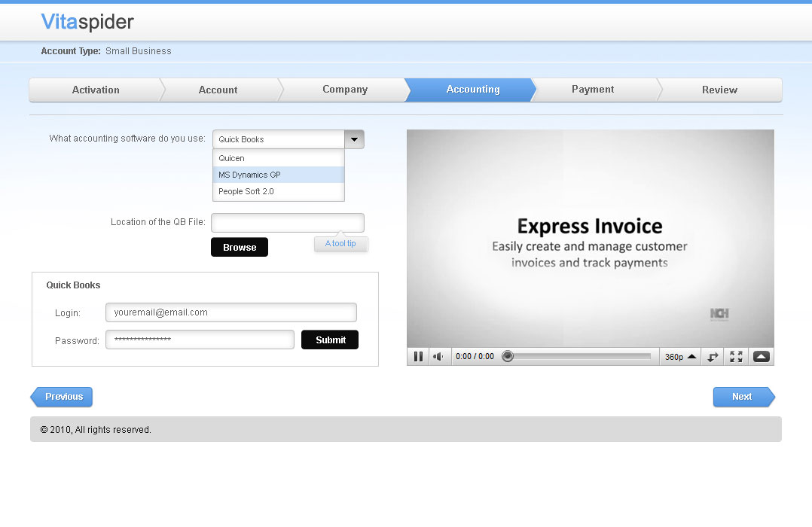Open accounting software dropdown arrow

354,139
